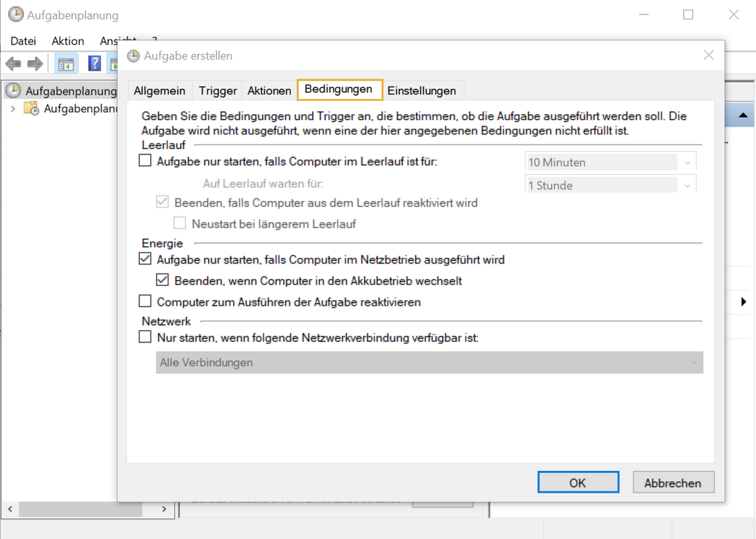This screenshot has height=539, width=756.
Task: Switch to the Trigger tab
Action: pos(217,90)
